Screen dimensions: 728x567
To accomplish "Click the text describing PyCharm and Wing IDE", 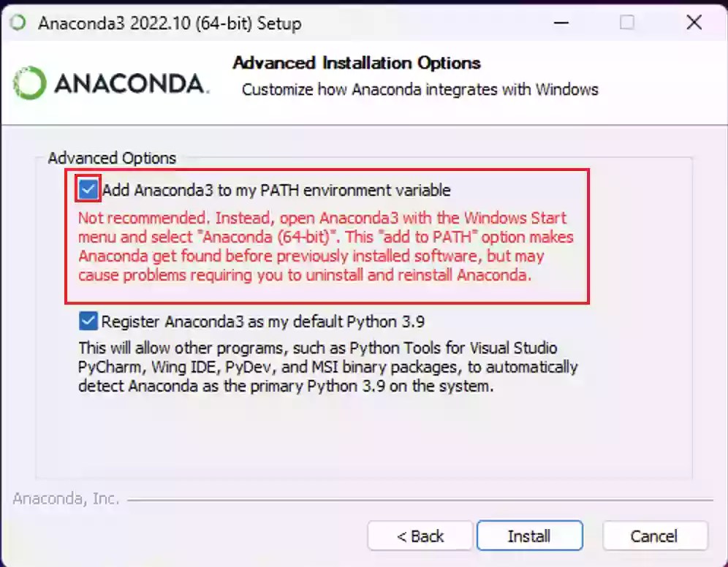I will tap(322, 367).
